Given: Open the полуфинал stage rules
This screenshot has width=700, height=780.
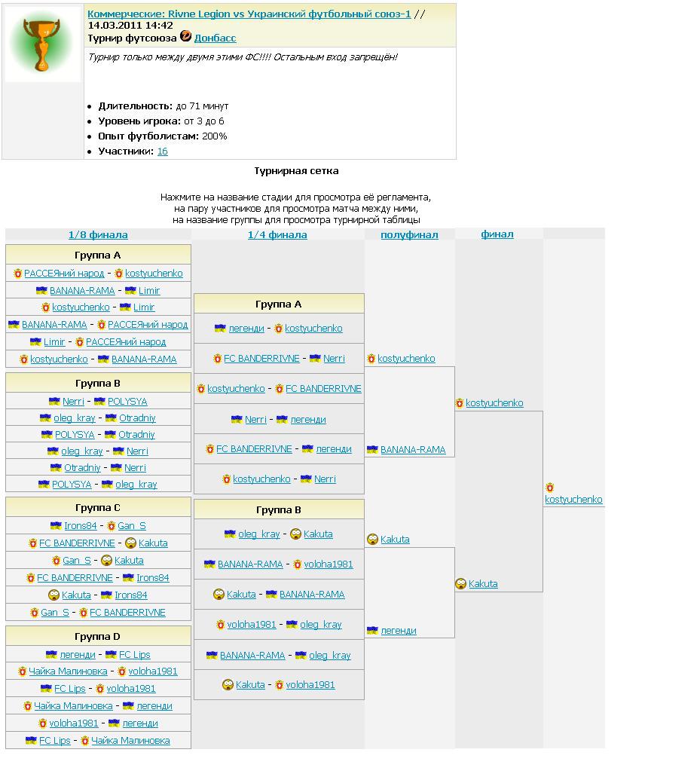Looking at the screenshot, I should coord(409,235).
